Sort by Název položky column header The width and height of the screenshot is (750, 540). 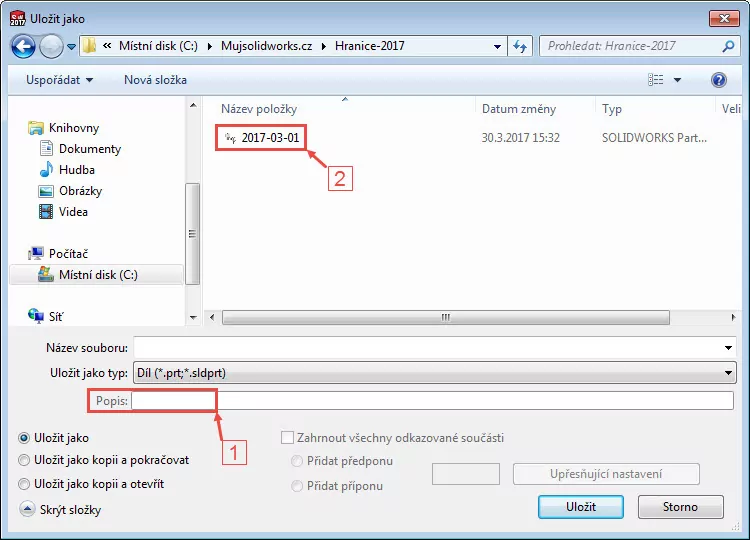coord(259,109)
